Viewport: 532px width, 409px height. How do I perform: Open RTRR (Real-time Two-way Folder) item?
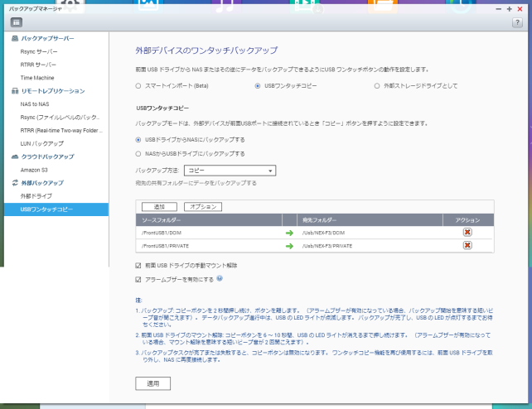point(61,131)
